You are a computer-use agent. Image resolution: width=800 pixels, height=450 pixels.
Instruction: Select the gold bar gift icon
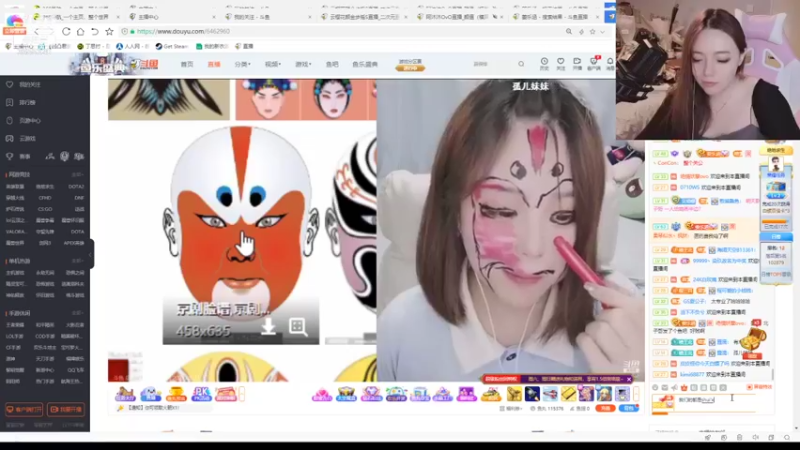(568, 393)
